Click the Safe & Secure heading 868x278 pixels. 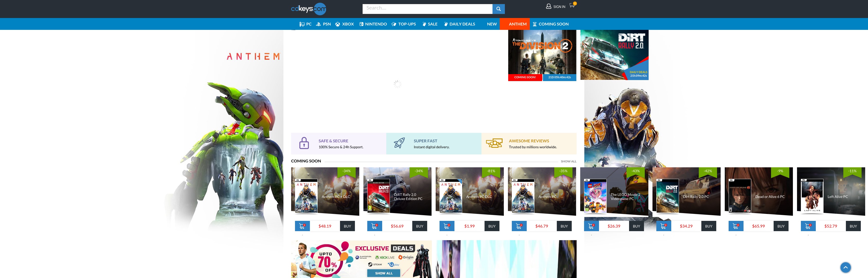coord(333,141)
